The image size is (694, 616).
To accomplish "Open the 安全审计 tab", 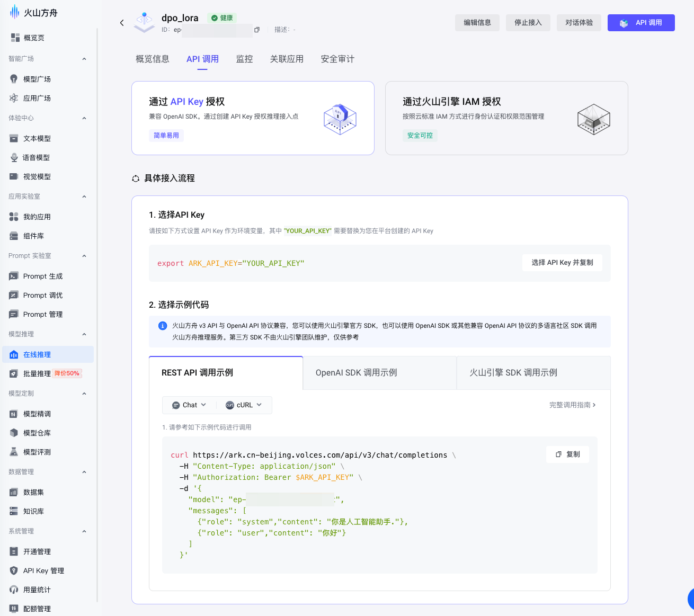I will click(x=337, y=59).
